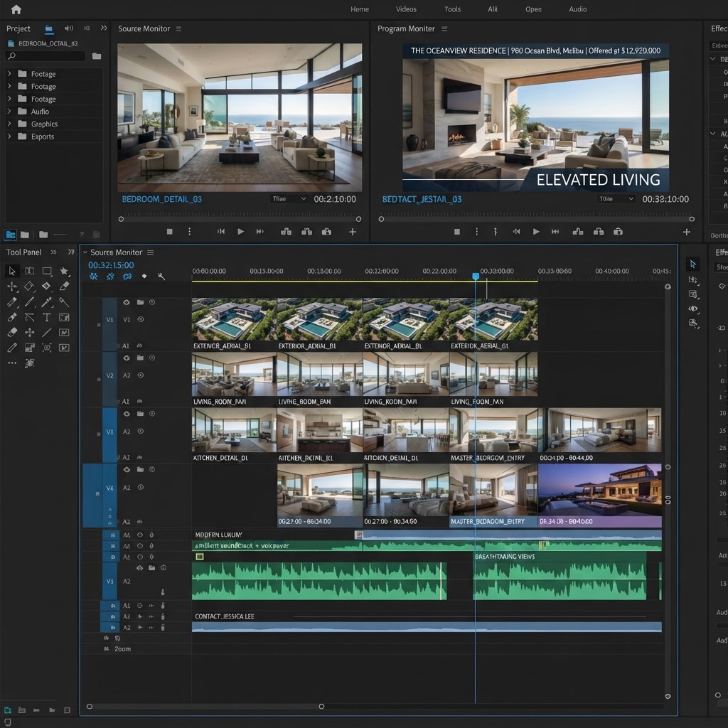Switch to the Audio tab in top bar
The height and width of the screenshot is (728, 728).
coord(577,9)
